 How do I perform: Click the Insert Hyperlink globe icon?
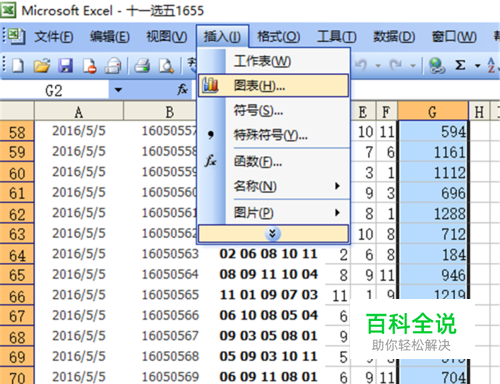(437, 65)
